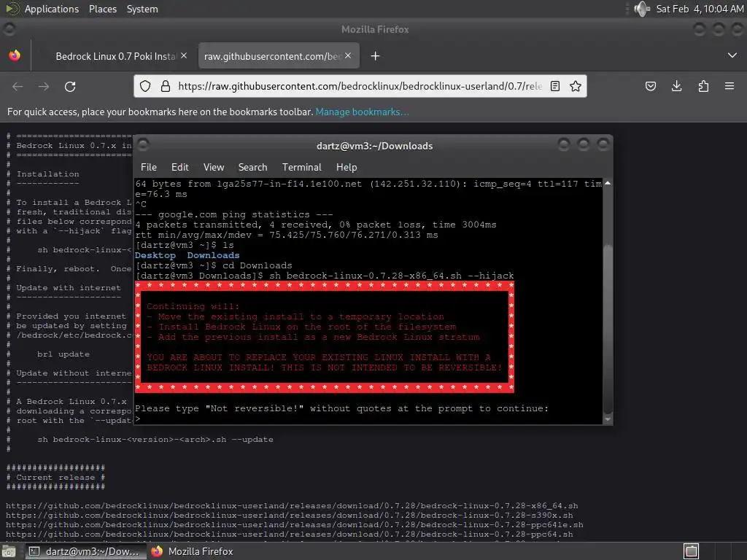Click the bedrock-linux-0.7.28-ppc64.sh URL text
This screenshot has width=747, height=560.
(289, 534)
